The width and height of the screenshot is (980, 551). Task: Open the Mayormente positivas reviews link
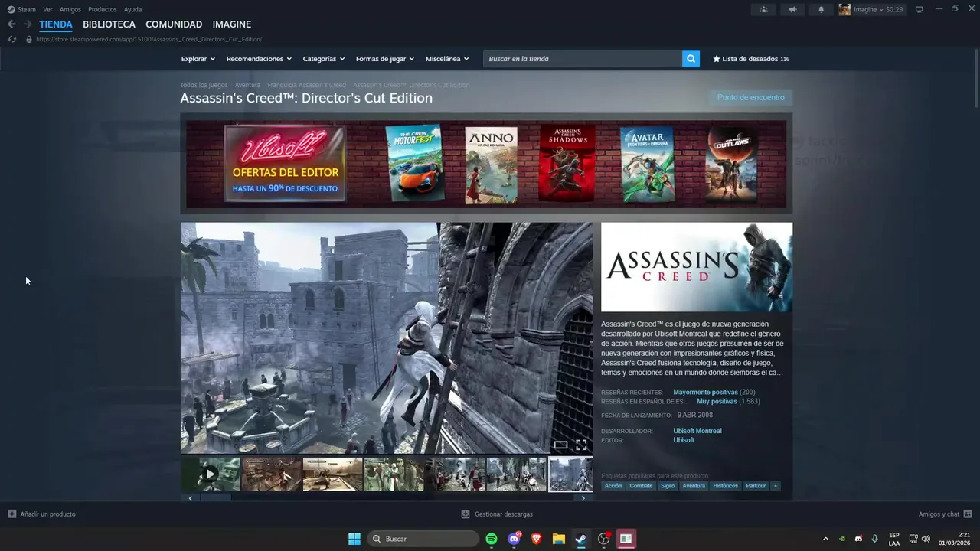705,392
